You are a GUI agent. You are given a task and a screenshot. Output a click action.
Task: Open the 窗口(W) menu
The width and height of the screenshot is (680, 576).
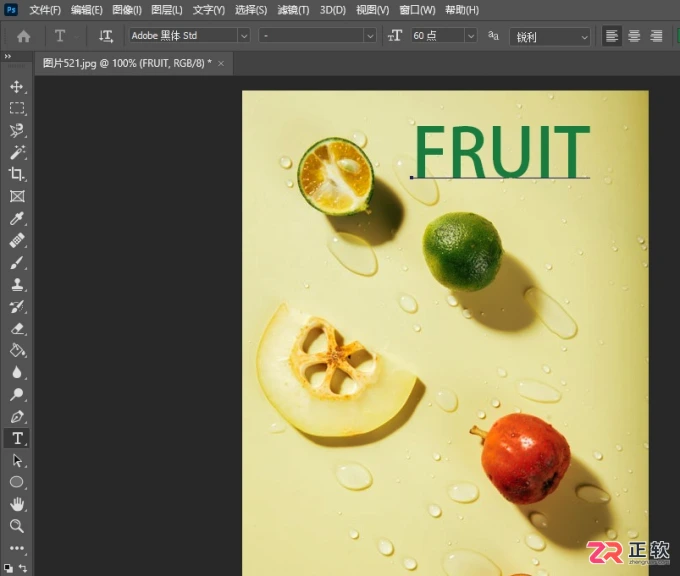(x=417, y=10)
